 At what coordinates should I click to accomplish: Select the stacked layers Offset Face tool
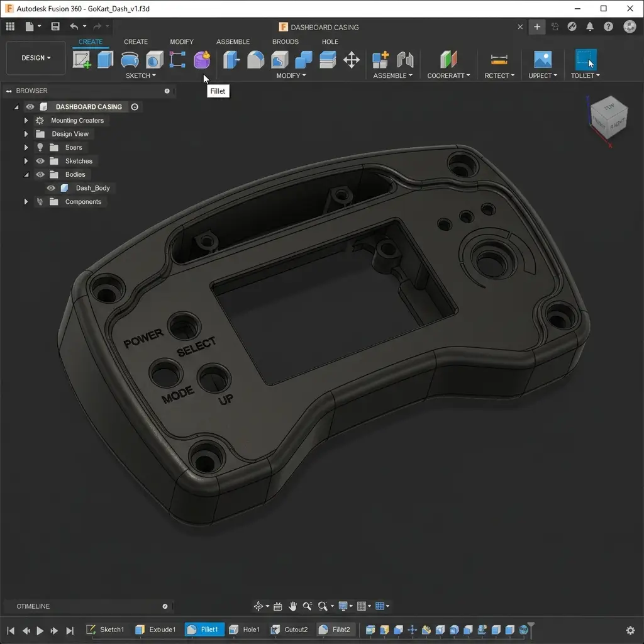pos(328,60)
